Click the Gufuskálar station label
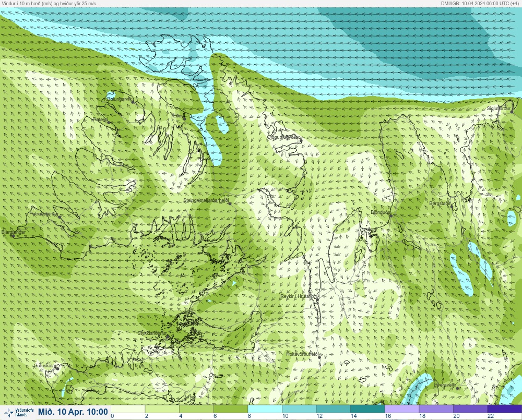The width and height of the screenshot is (522, 420). point(45,365)
